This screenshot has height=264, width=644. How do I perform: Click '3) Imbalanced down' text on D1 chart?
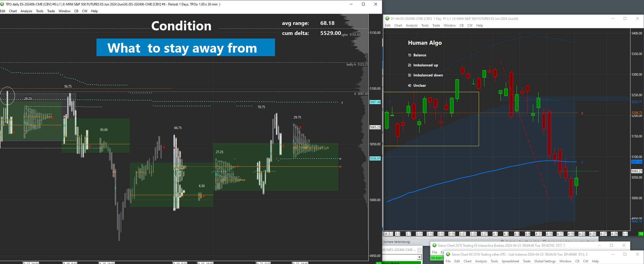click(x=425, y=75)
